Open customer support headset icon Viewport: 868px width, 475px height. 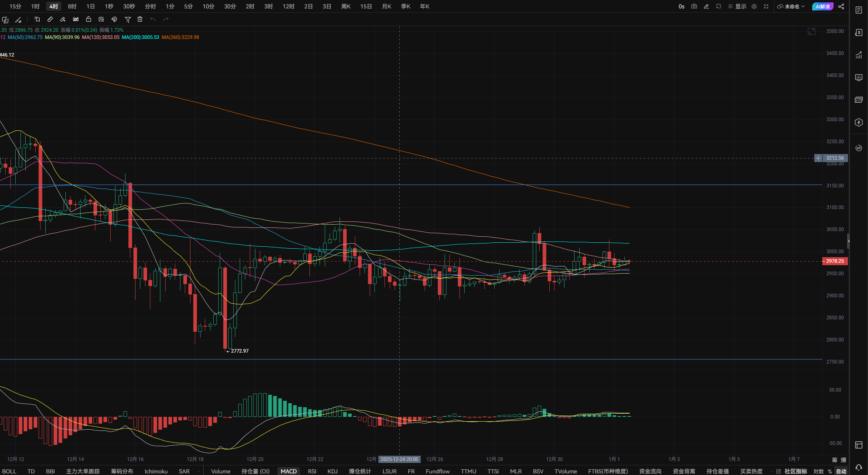pyautogui.click(x=858, y=467)
